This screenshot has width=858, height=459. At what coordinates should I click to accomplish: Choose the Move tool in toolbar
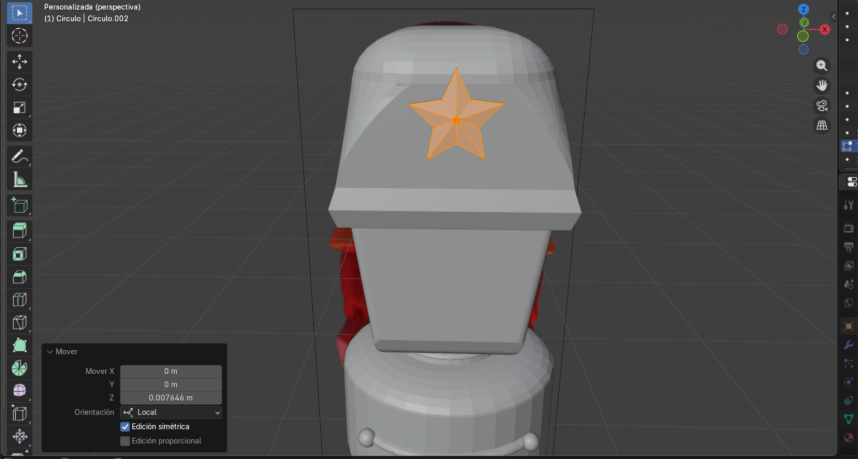[x=19, y=61]
